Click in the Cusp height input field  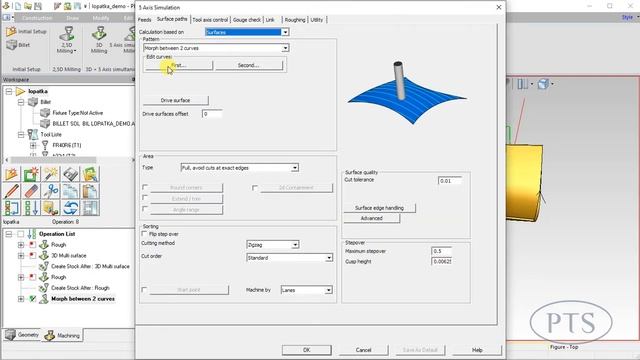coord(442,261)
